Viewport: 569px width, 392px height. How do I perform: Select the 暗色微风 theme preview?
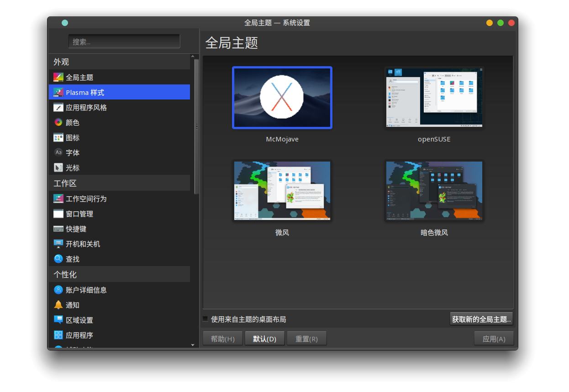[434, 191]
